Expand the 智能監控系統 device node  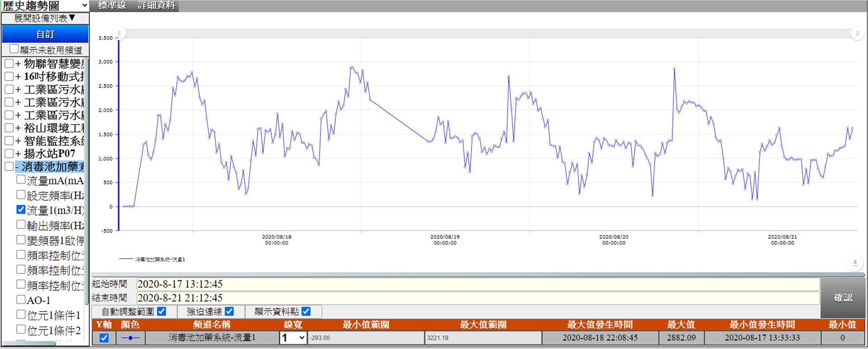tap(18, 141)
